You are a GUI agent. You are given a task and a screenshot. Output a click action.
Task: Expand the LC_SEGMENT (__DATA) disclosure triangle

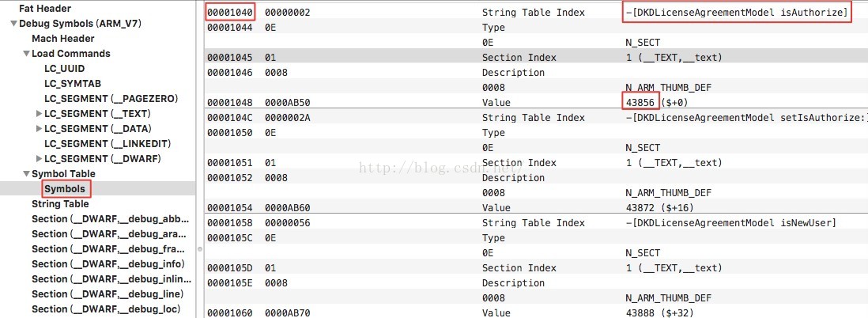tap(39, 129)
